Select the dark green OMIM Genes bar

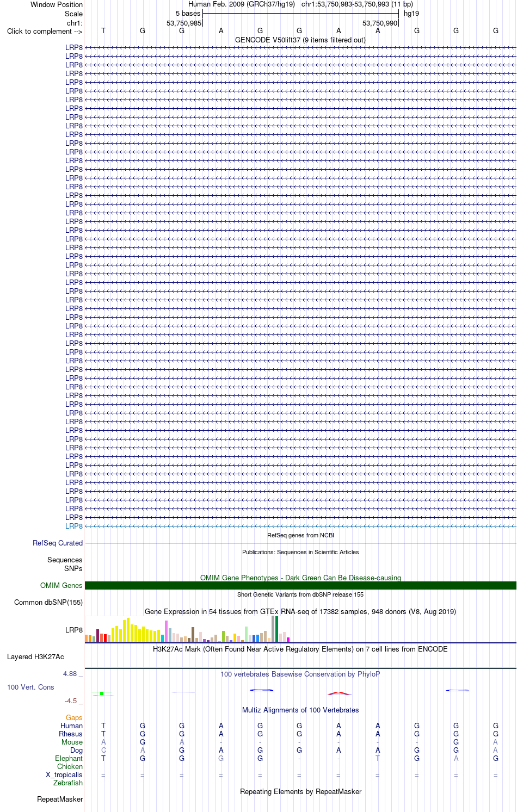[300, 585]
